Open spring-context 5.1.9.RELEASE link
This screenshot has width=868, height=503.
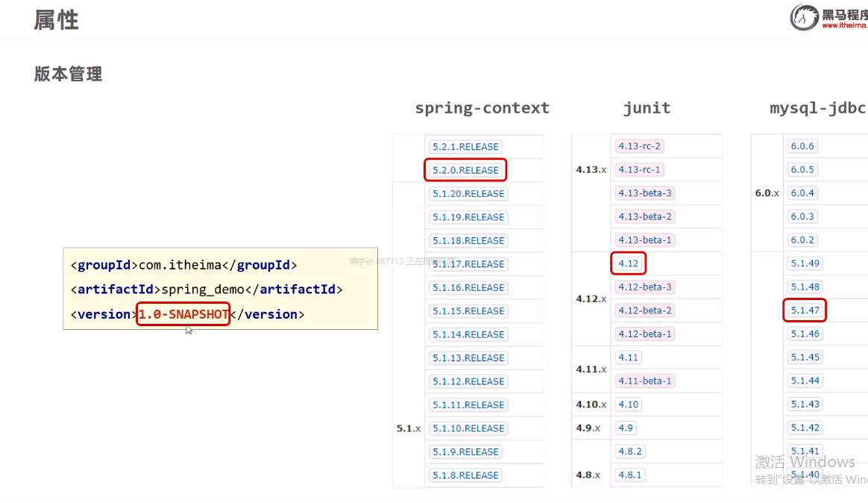[x=465, y=452]
